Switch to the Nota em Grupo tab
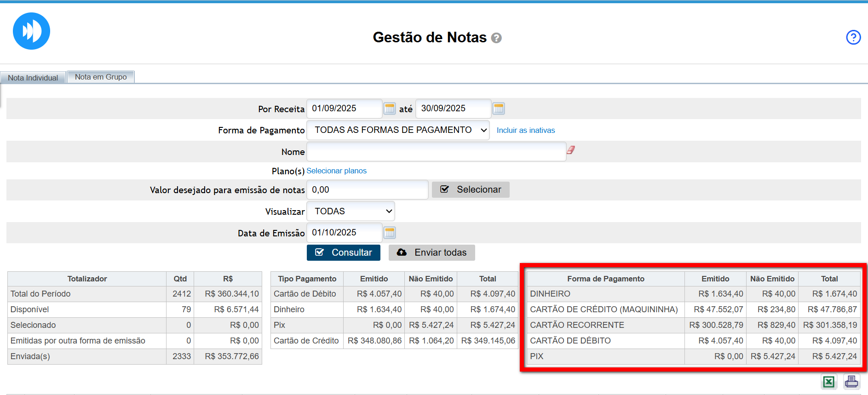 (x=101, y=77)
